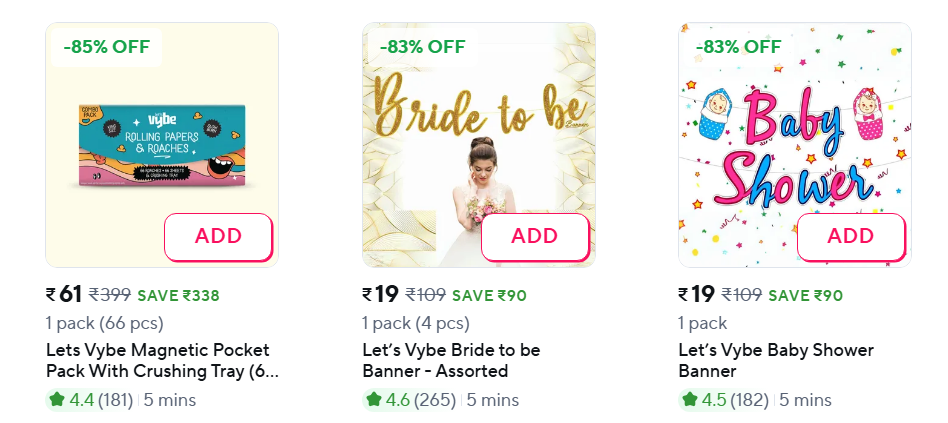Open Let's Vybe Baby Shower Banner title
The image size is (948, 423).
tap(776, 361)
